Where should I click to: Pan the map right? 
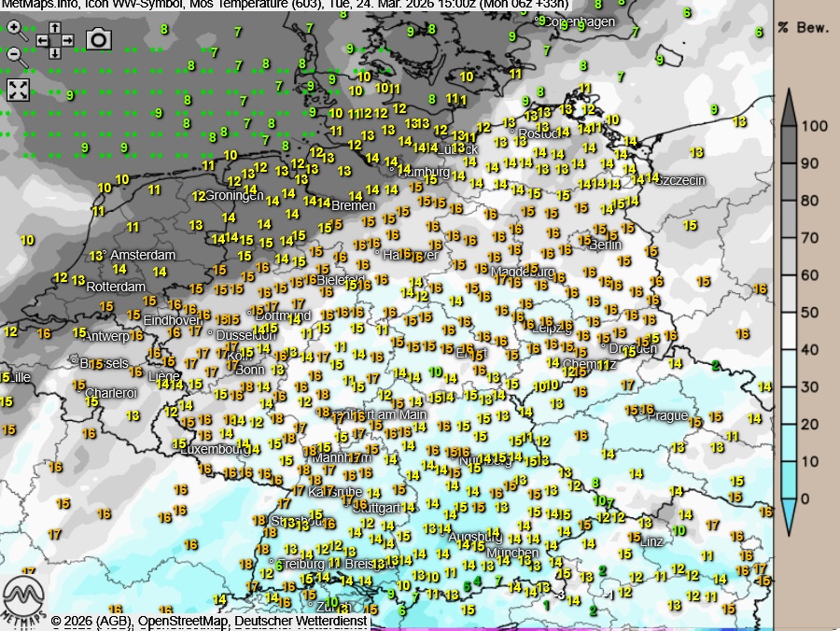coord(68,41)
